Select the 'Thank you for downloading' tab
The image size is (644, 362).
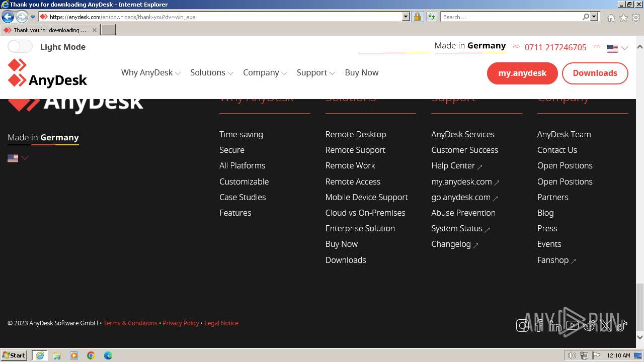click(50, 30)
